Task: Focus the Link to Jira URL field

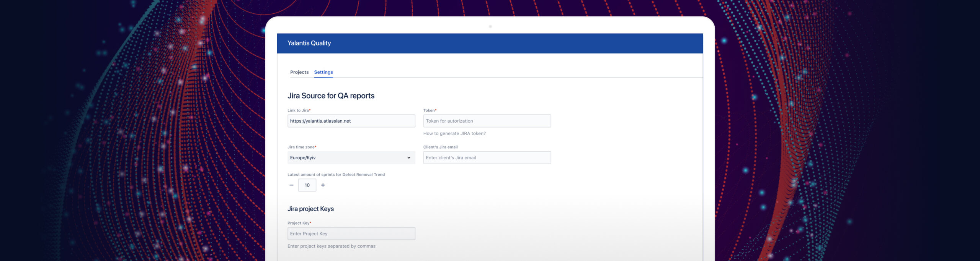Action: coord(351,121)
